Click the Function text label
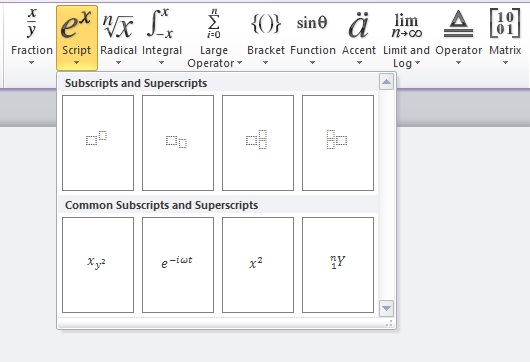 313,50
